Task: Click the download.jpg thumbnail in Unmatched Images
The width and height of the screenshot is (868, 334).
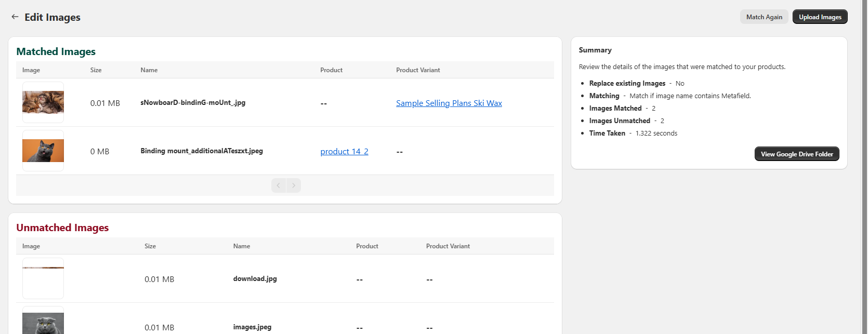Action: click(43, 278)
